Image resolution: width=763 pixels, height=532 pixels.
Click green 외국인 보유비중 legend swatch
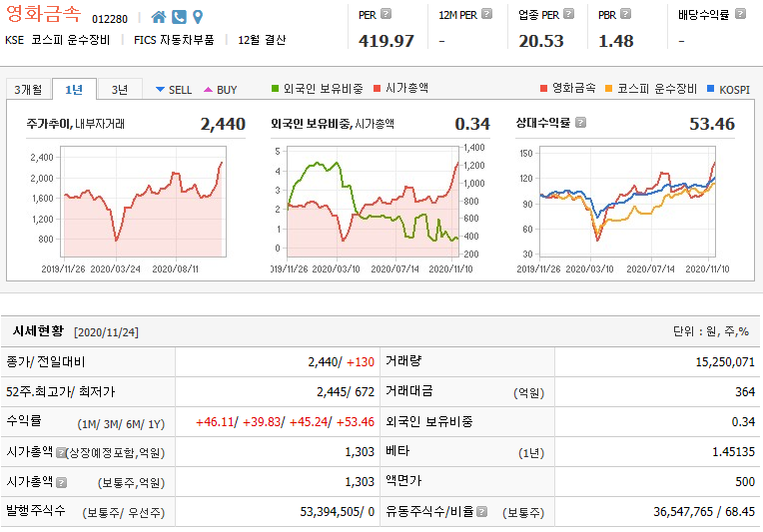[275, 89]
